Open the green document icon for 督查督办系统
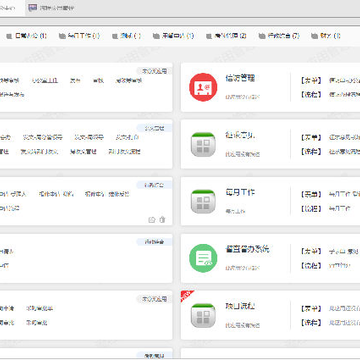Viewport: 360px width, 360px height. tap(203, 258)
